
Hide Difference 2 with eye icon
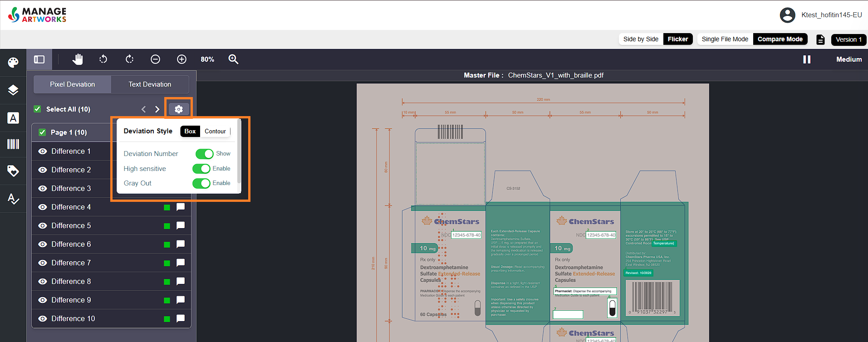point(43,170)
